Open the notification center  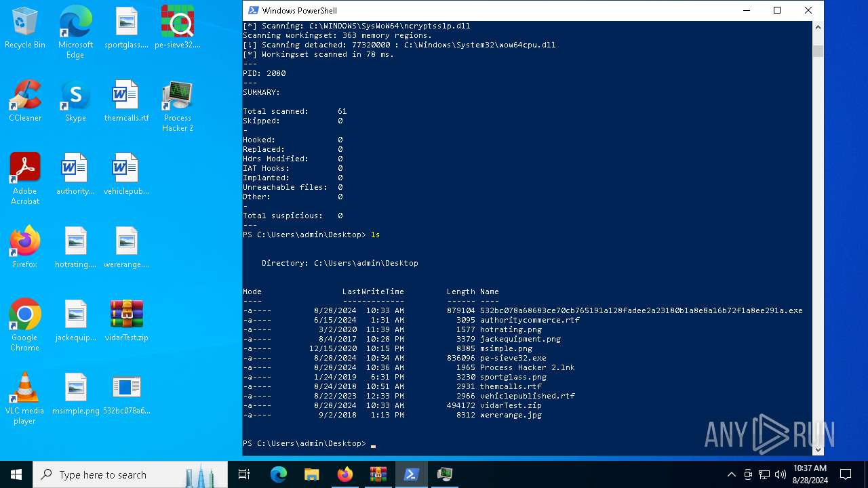(846, 474)
